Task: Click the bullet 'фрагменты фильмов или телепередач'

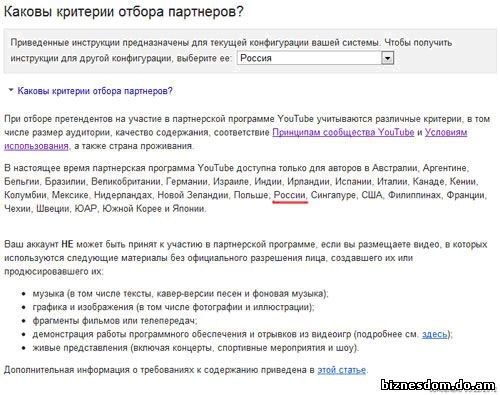Action: click(115, 321)
